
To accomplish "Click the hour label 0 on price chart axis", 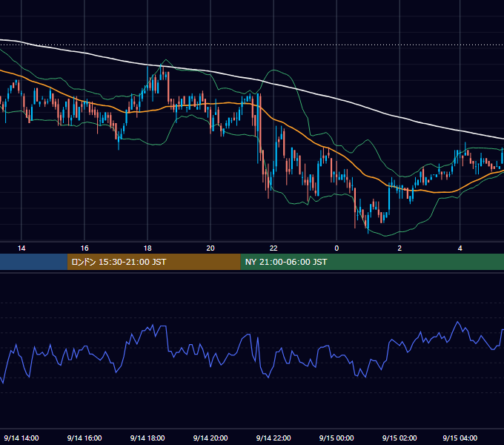I will click(336, 248).
